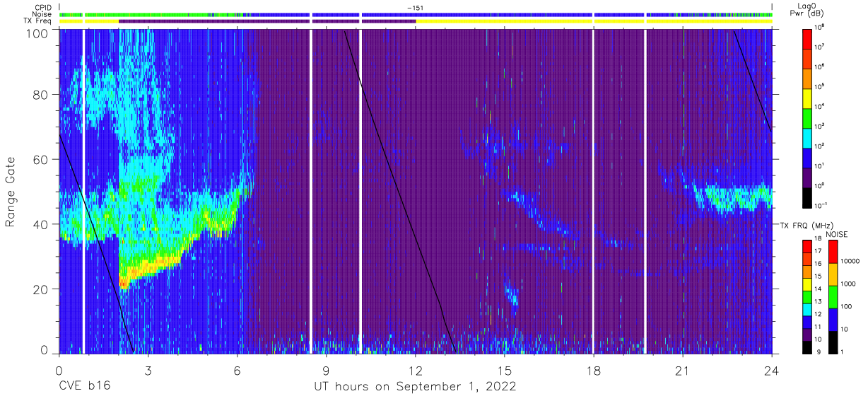The image size is (868, 401).
Task: Pick the purple 10–11 MHz TX FRQ swatch
Action: (806, 334)
